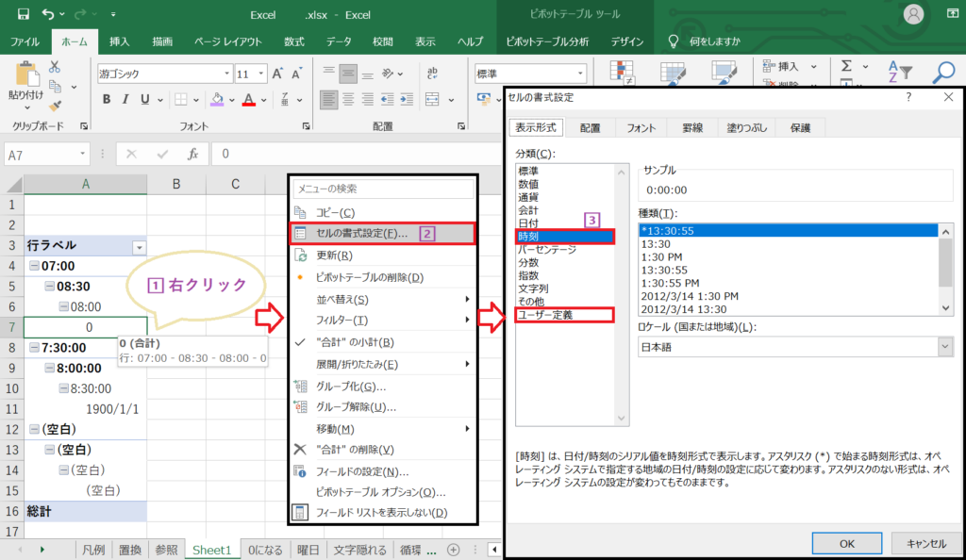The image size is (966, 560).
Task: Switch to the Sheet1 sheet tab
Action: click(x=212, y=550)
